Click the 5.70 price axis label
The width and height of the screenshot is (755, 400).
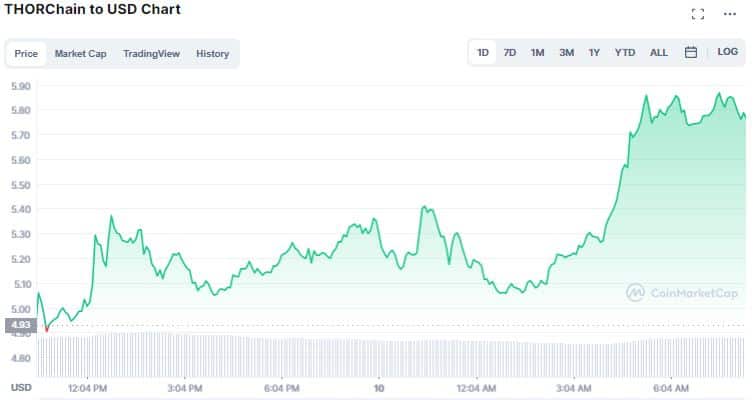[x=21, y=135]
